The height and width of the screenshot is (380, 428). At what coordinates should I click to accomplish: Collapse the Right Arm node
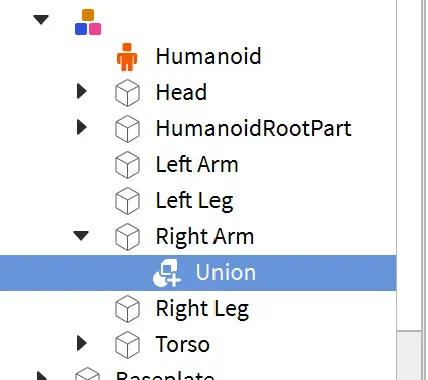[81, 236]
